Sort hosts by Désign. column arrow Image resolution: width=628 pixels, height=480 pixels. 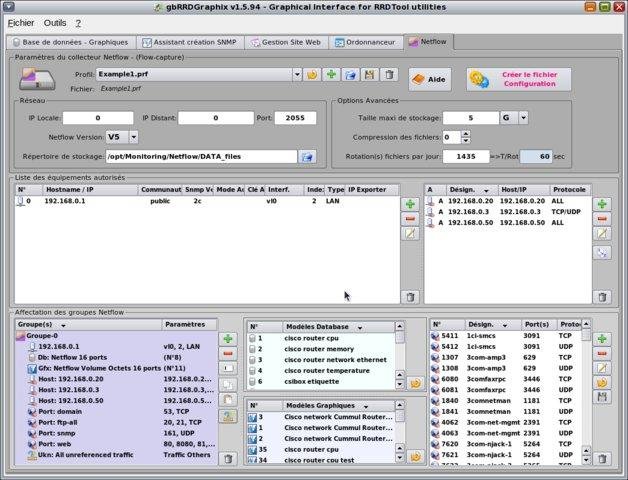tap(486, 191)
